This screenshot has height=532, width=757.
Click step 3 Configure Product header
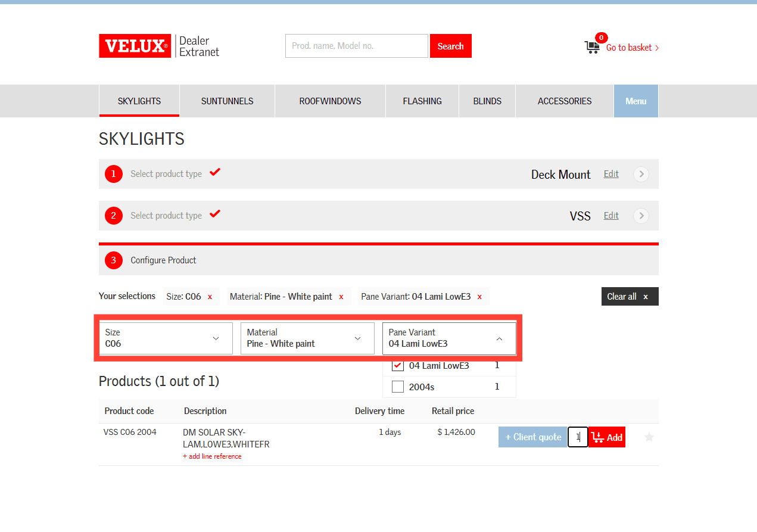click(379, 260)
